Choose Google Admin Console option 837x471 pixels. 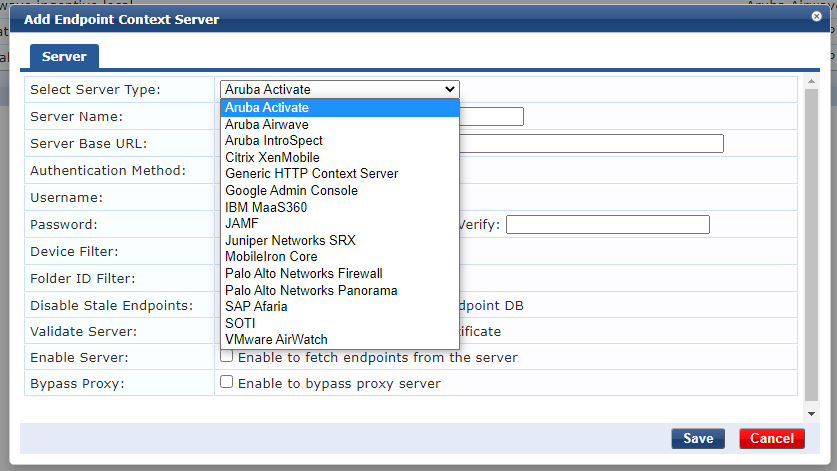coord(339,191)
